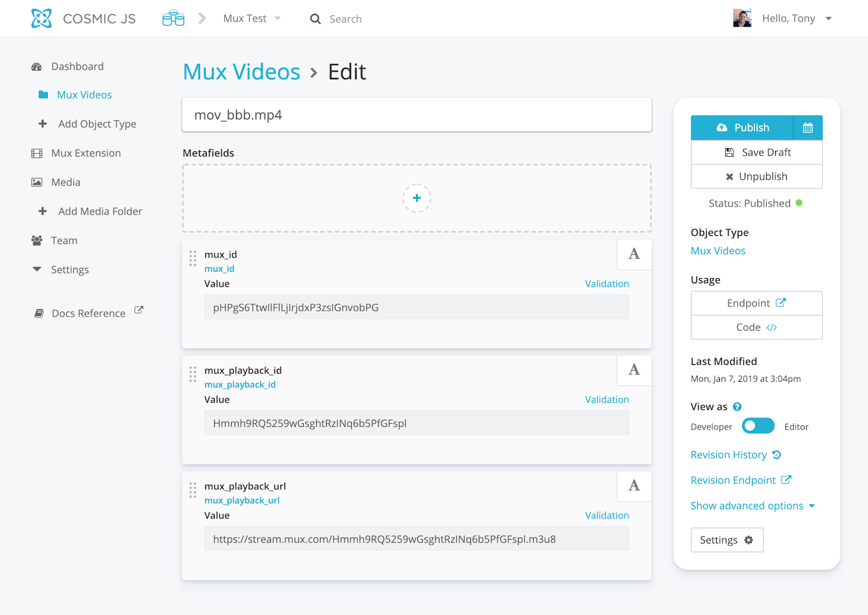
Task: Open Revision Endpoint link
Action: pos(741,480)
